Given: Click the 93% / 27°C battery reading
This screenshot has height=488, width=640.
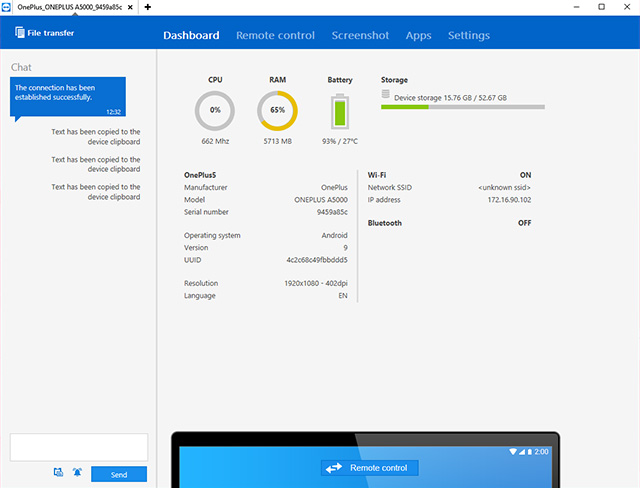Looking at the screenshot, I should pyautogui.click(x=340, y=141).
